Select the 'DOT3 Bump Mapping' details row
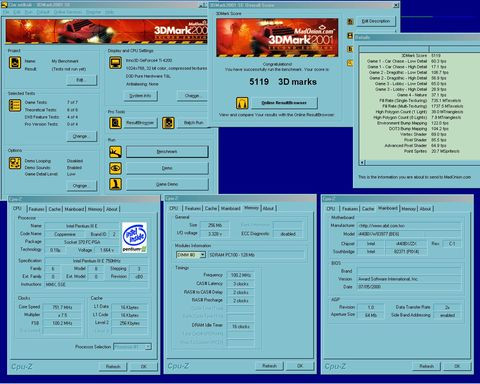 421,129
